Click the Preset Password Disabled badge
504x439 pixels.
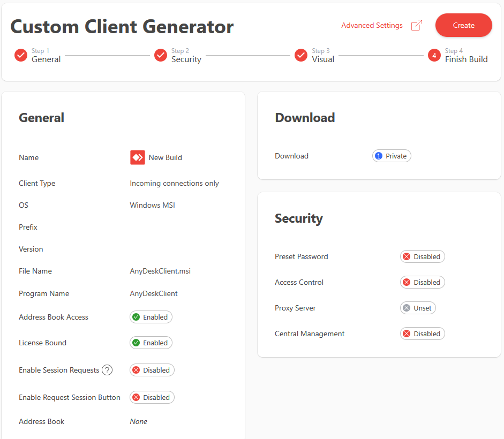point(423,256)
